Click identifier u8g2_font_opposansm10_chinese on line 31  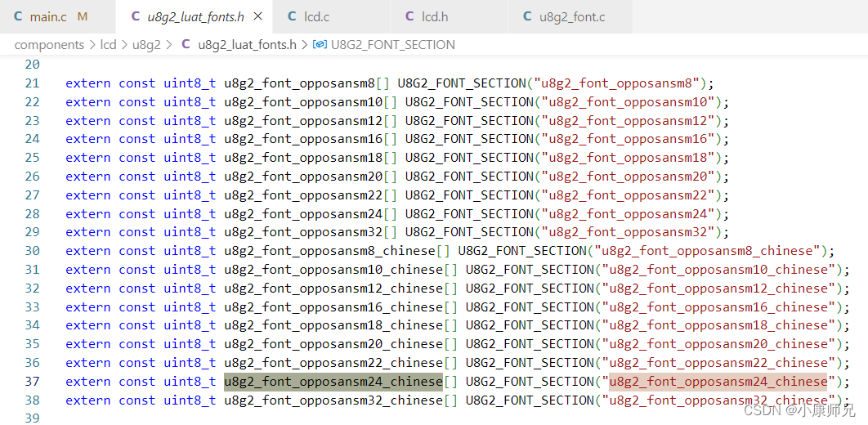(333, 270)
